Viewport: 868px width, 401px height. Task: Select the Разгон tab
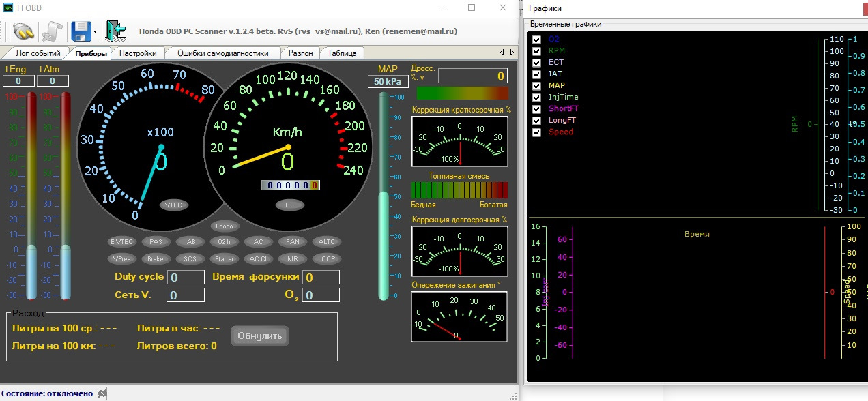click(x=301, y=53)
